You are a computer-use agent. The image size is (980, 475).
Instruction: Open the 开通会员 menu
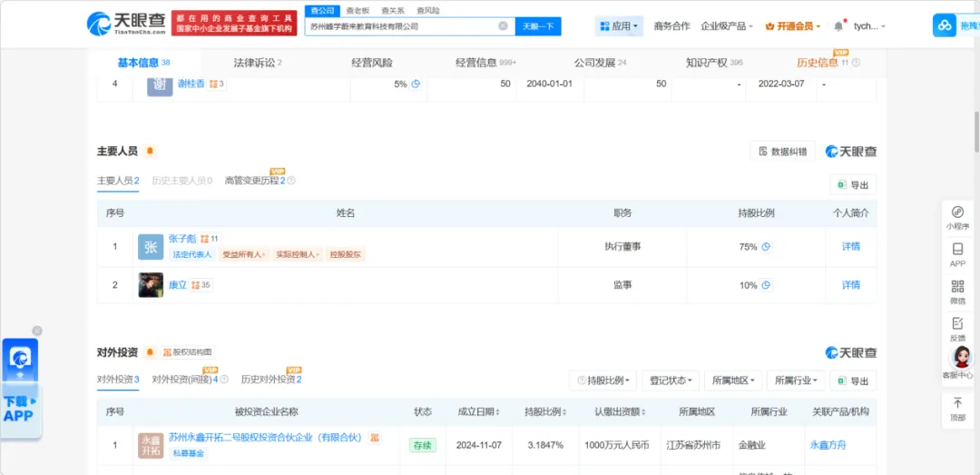(792, 26)
